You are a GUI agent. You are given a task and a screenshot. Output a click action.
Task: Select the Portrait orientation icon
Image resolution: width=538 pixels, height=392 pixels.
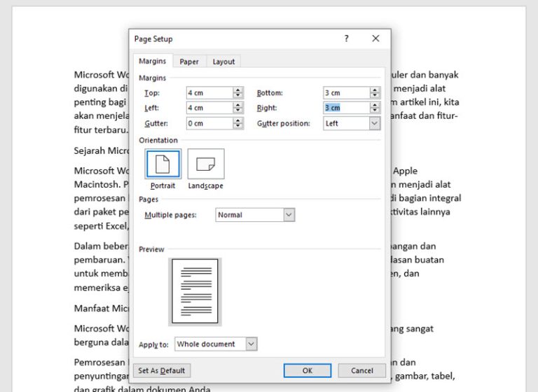pyautogui.click(x=163, y=164)
